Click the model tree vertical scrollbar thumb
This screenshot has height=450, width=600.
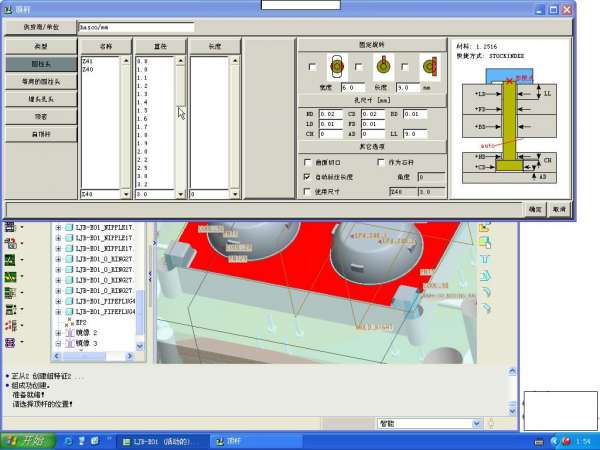tap(140, 313)
